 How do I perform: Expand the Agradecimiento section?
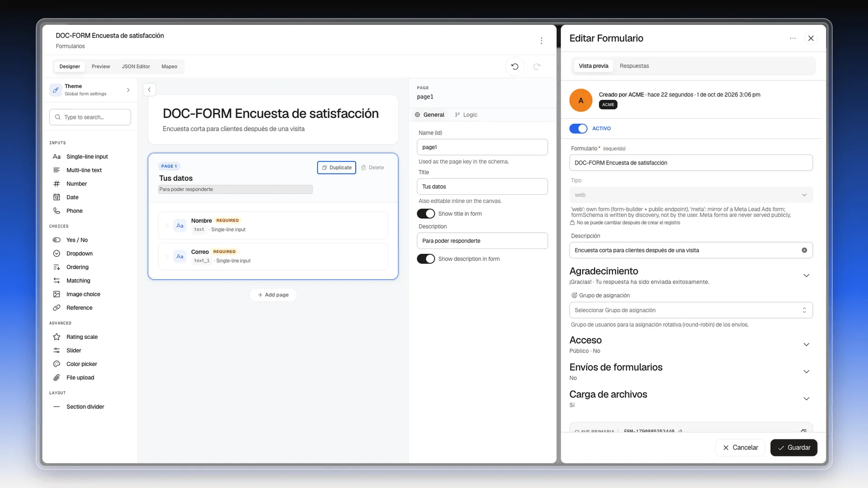pyautogui.click(x=806, y=276)
